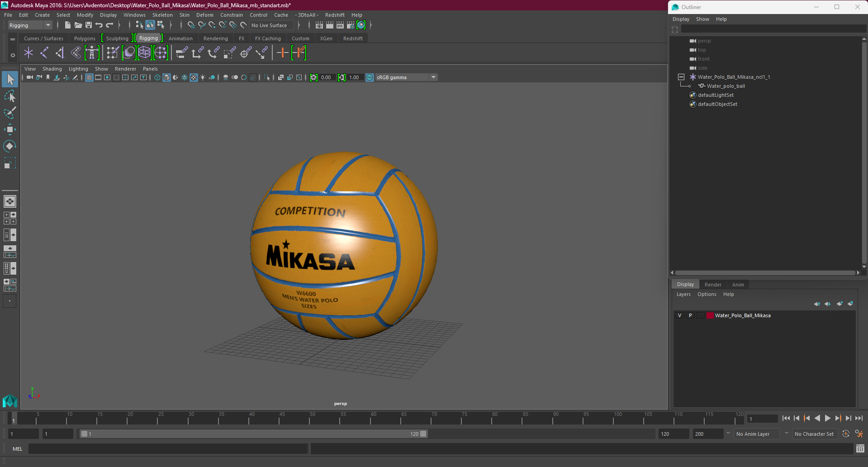This screenshot has width=868, height=467.
Task: Save the current scene
Action: click(x=89, y=25)
